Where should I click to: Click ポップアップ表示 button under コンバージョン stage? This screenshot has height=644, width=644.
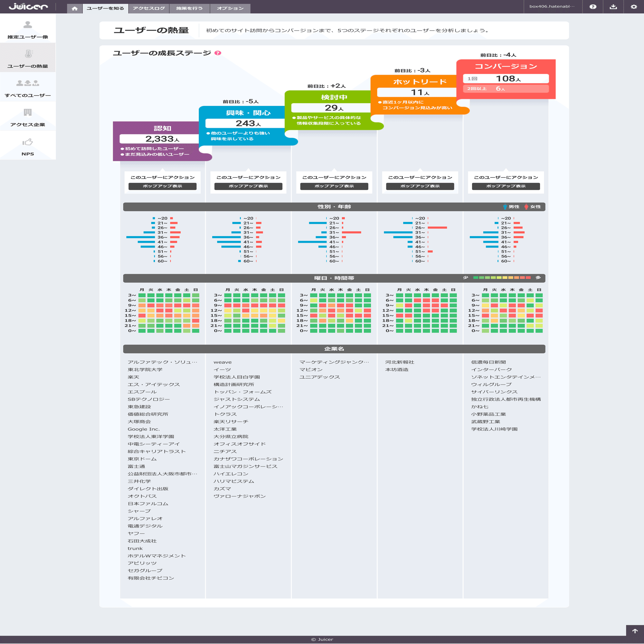point(506,186)
